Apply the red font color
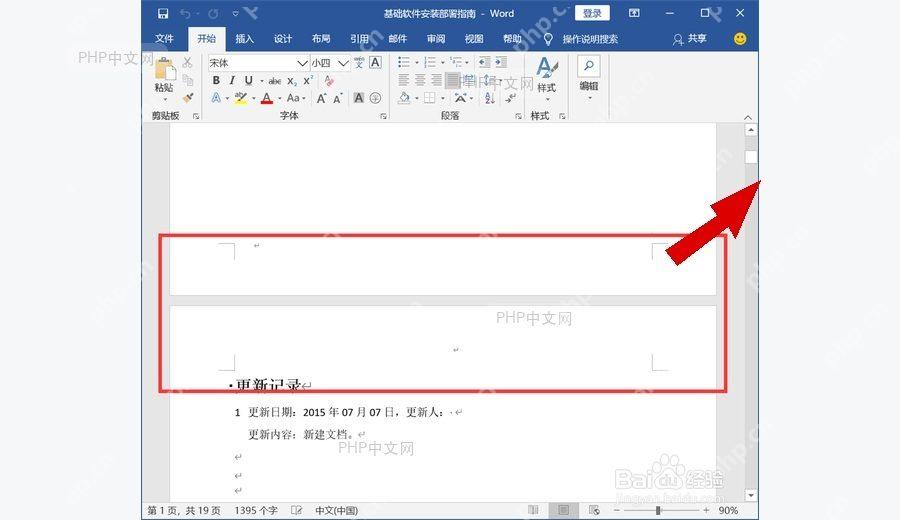This screenshot has height=520, width=900. pos(266,98)
